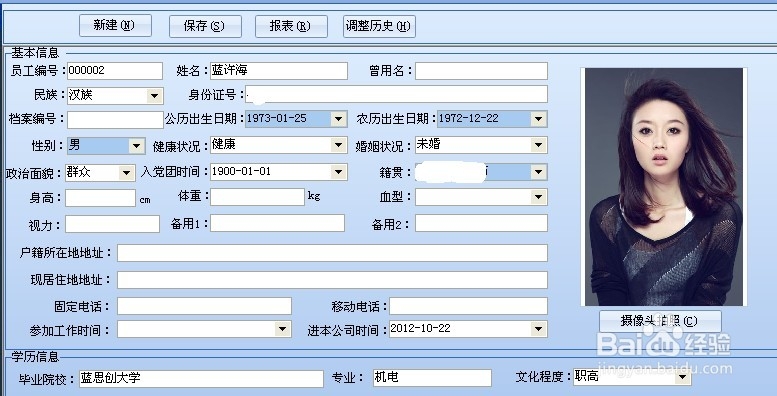Open the 农历出生日期 date dropdown

pos(539,119)
